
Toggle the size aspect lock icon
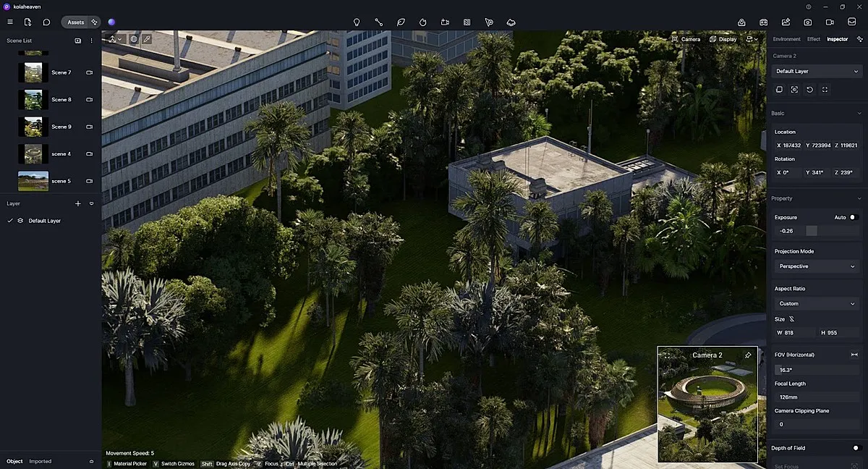click(x=791, y=318)
